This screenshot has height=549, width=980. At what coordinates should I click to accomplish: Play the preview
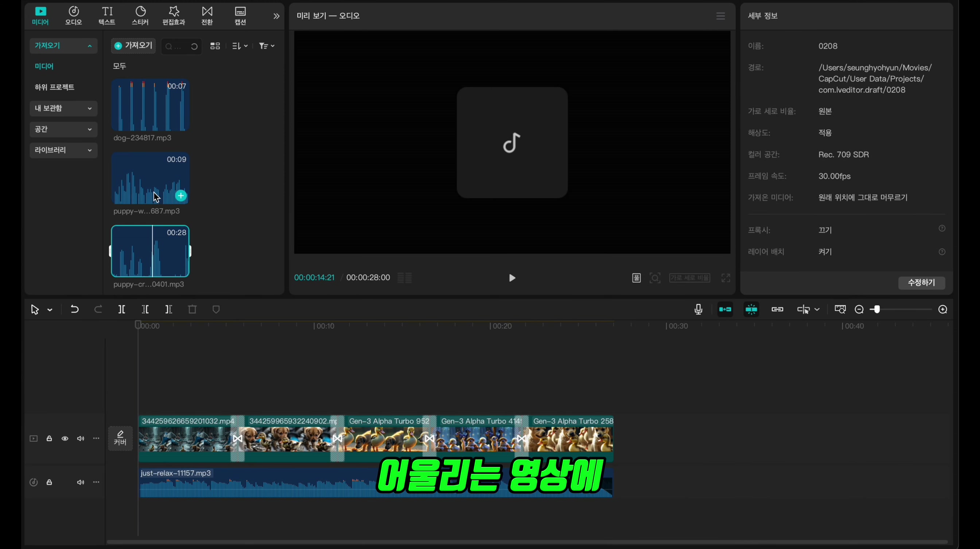click(512, 278)
